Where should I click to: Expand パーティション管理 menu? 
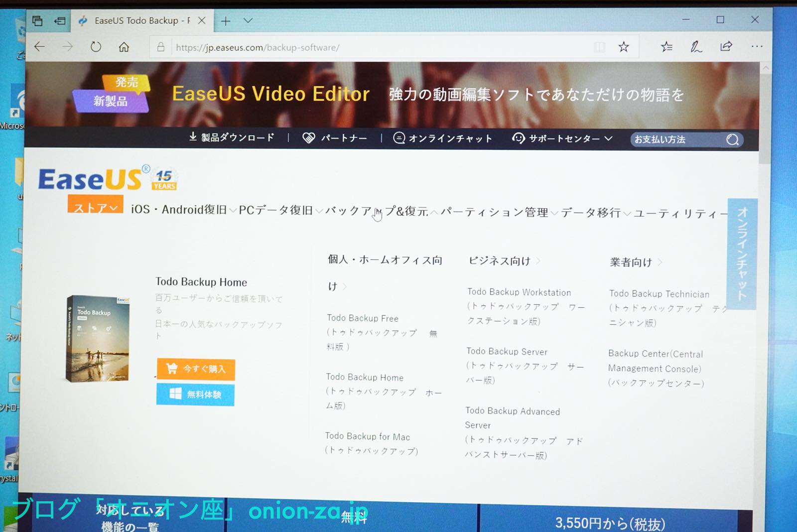[499, 212]
